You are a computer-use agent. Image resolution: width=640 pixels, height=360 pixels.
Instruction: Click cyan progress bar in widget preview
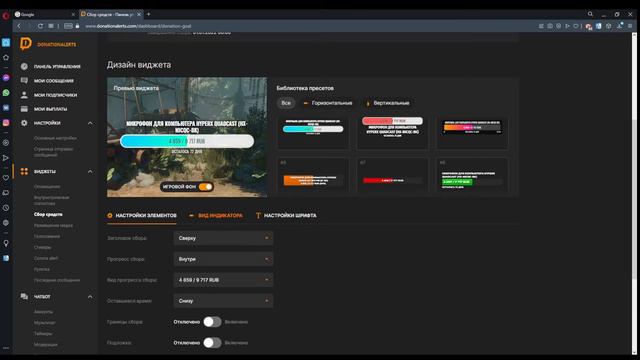click(187, 141)
